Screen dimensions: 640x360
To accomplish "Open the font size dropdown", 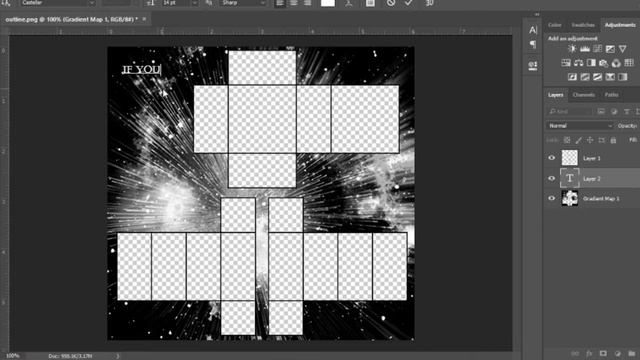I will (x=180, y=3).
